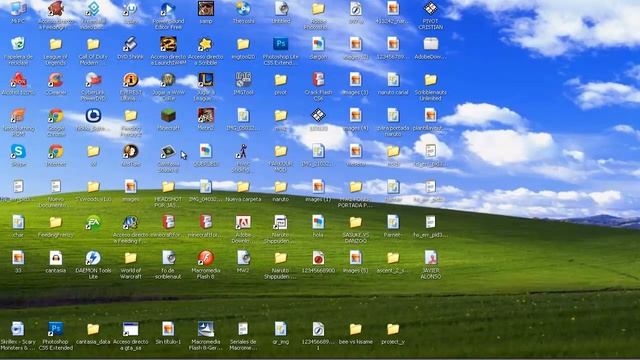
Task: Open the Internet Chrome shortcut
Action: (56, 151)
